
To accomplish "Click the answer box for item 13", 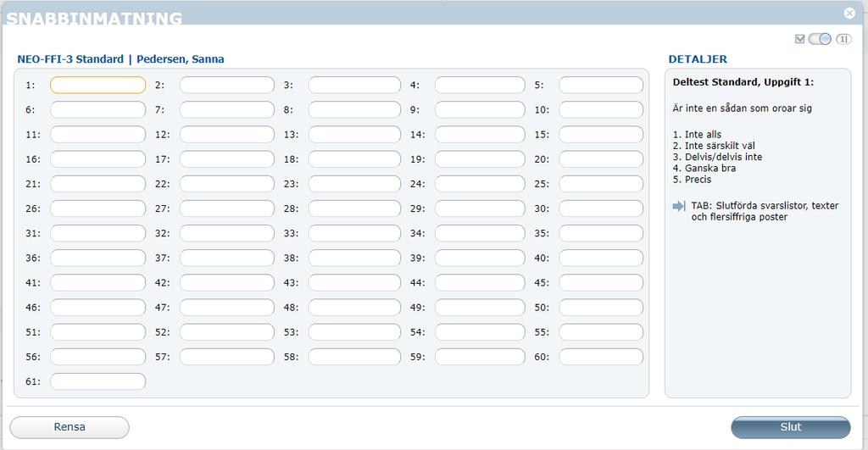I will point(354,135).
